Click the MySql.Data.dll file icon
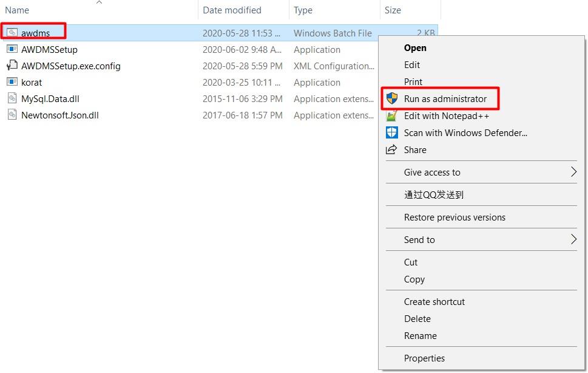588x373 pixels. click(x=12, y=98)
